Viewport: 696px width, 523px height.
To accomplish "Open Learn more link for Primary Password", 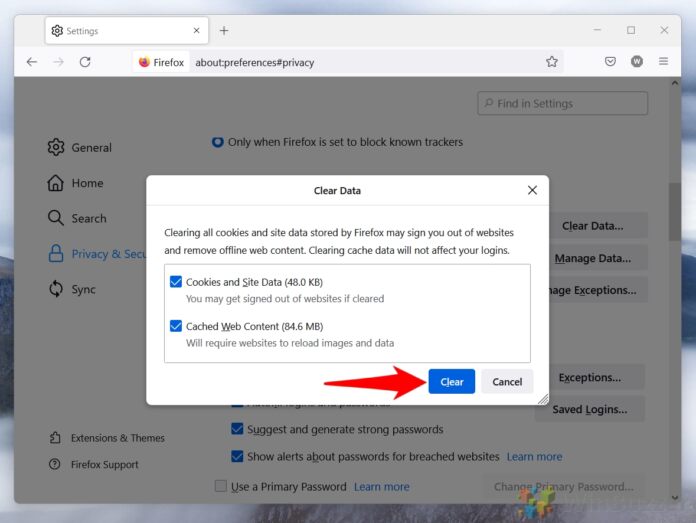I will tap(382, 487).
